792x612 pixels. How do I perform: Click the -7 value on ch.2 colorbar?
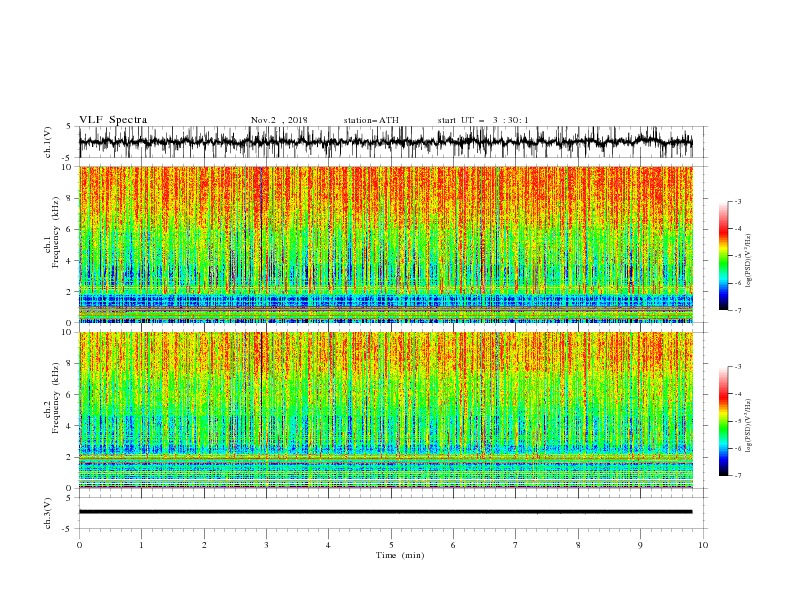click(x=737, y=476)
